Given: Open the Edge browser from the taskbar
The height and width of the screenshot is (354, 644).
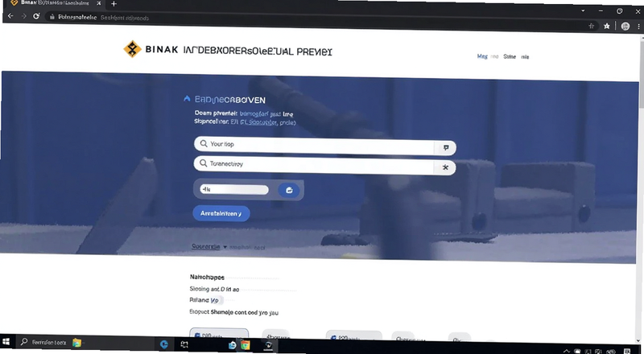Looking at the screenshot, I should click(164, 344).
